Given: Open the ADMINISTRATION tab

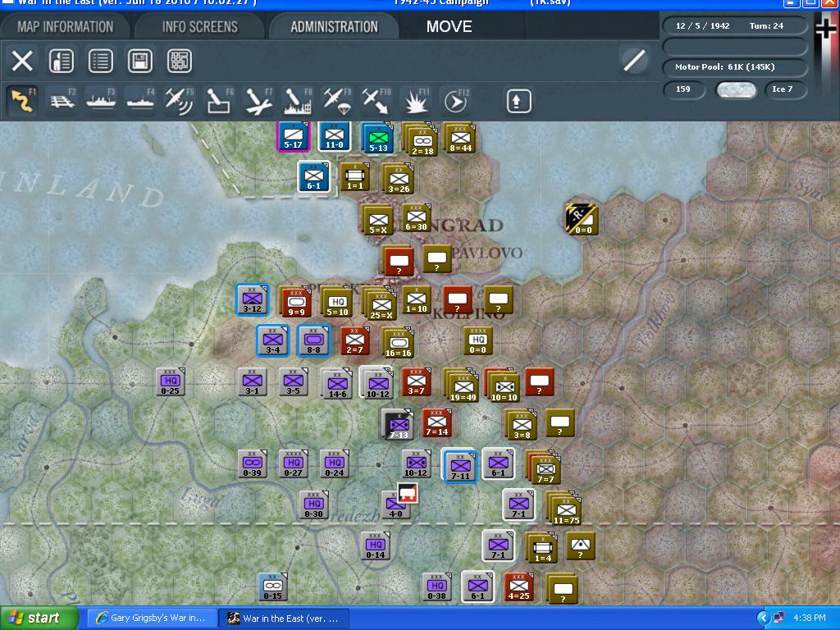Looking at the screenshot, I should tap(335, 27).
